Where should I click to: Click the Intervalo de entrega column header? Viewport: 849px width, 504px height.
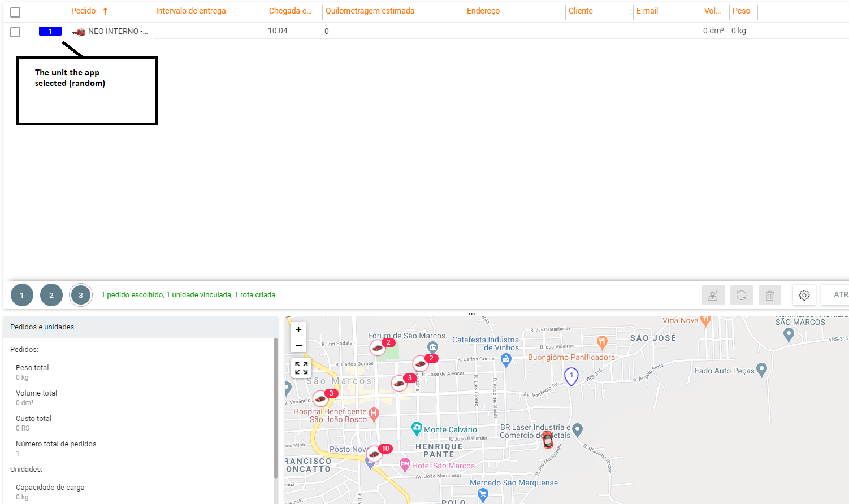pyautogui.click(x=190, y=11)
